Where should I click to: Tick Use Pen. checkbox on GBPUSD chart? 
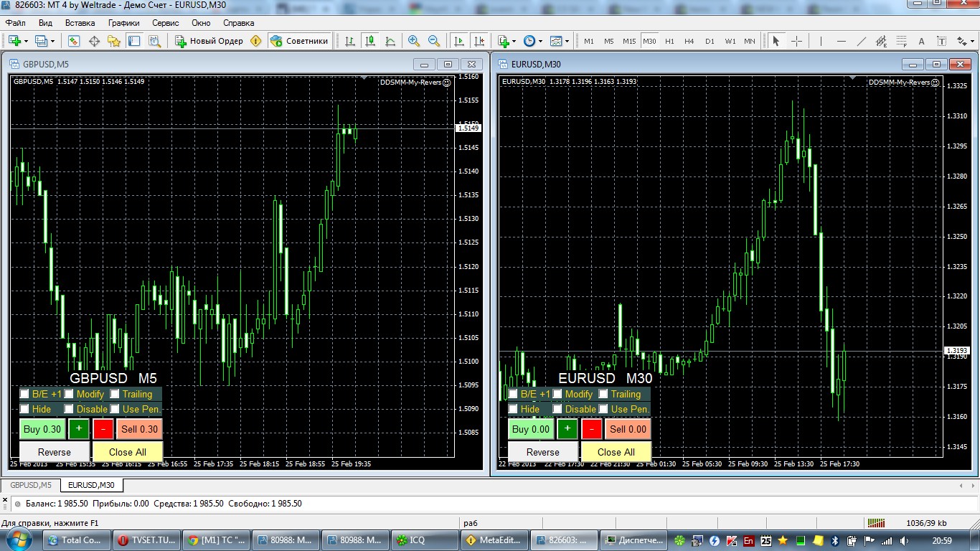[115, 409]
